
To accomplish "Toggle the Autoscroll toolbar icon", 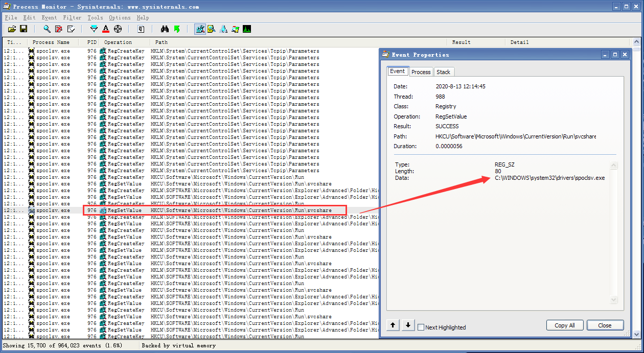I will click(x=59, y=29).
